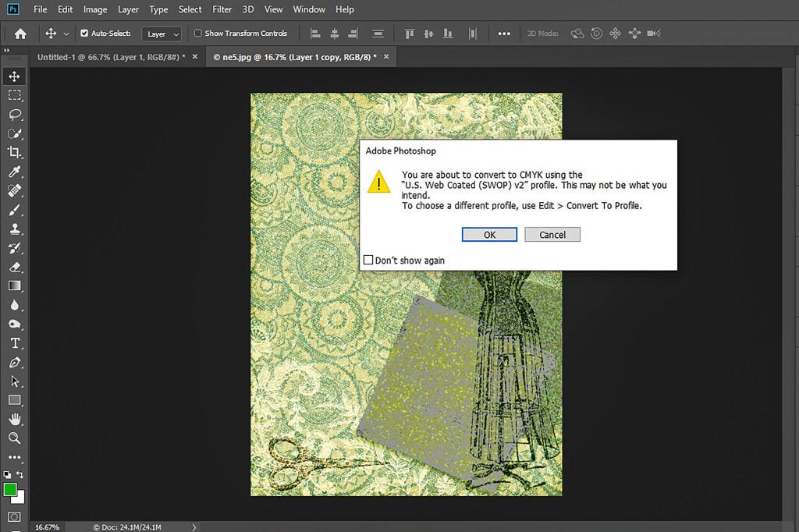Cancel the CMYK conversion dialog
This screenshot has width=799, height=532.
click(552, 235)
